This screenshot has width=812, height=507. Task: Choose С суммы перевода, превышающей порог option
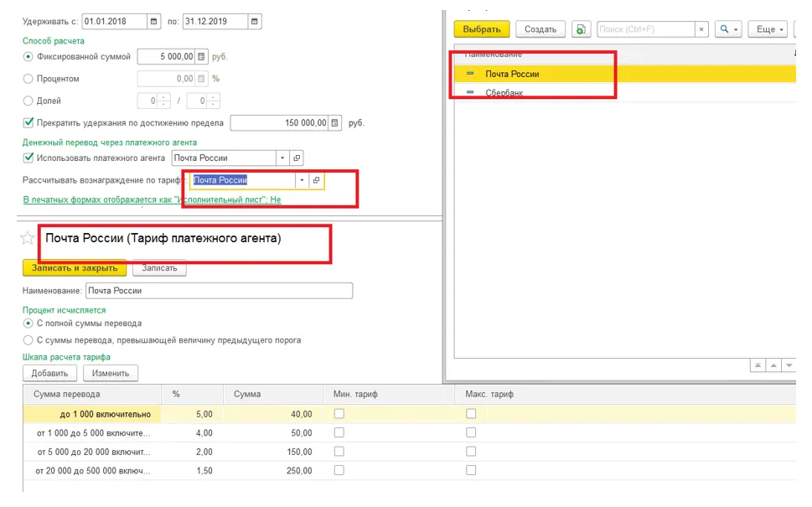pyautogui.click(x=28, y=340)
